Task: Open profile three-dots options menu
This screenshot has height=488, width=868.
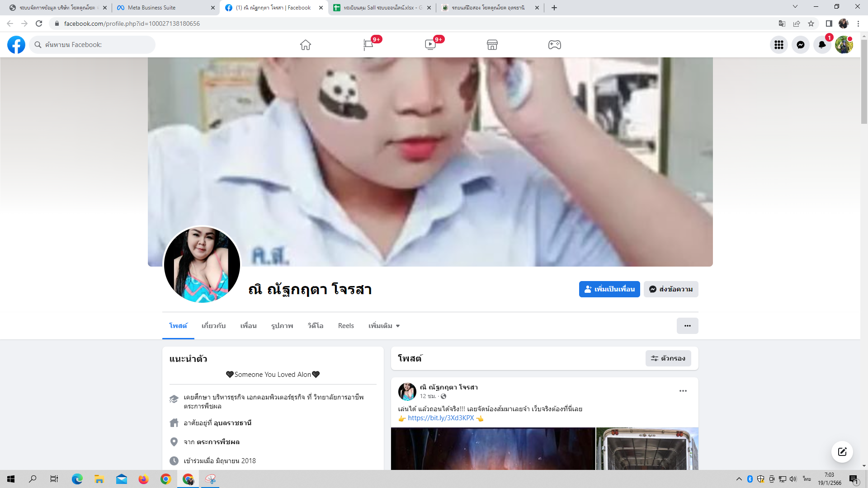Action: (687, 326)
